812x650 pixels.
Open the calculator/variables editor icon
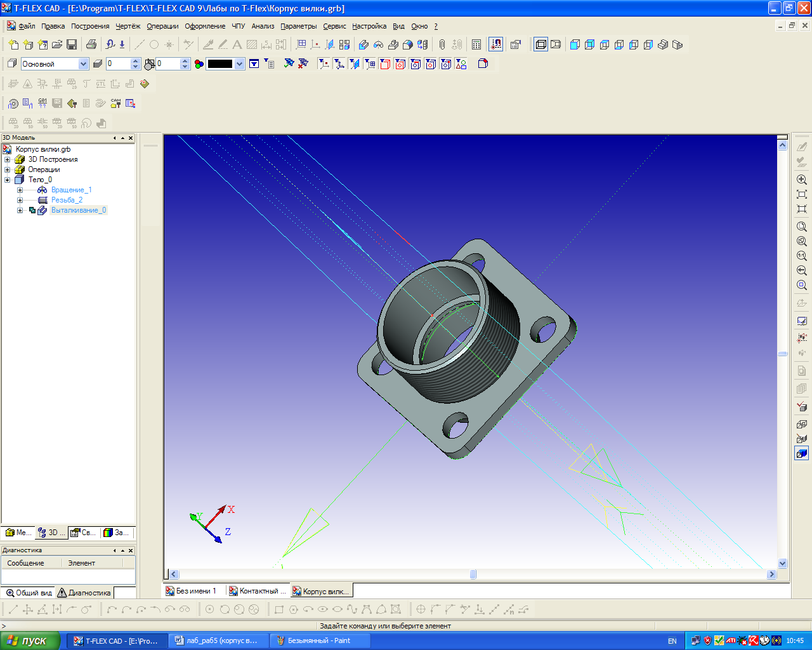coord(476,44)
